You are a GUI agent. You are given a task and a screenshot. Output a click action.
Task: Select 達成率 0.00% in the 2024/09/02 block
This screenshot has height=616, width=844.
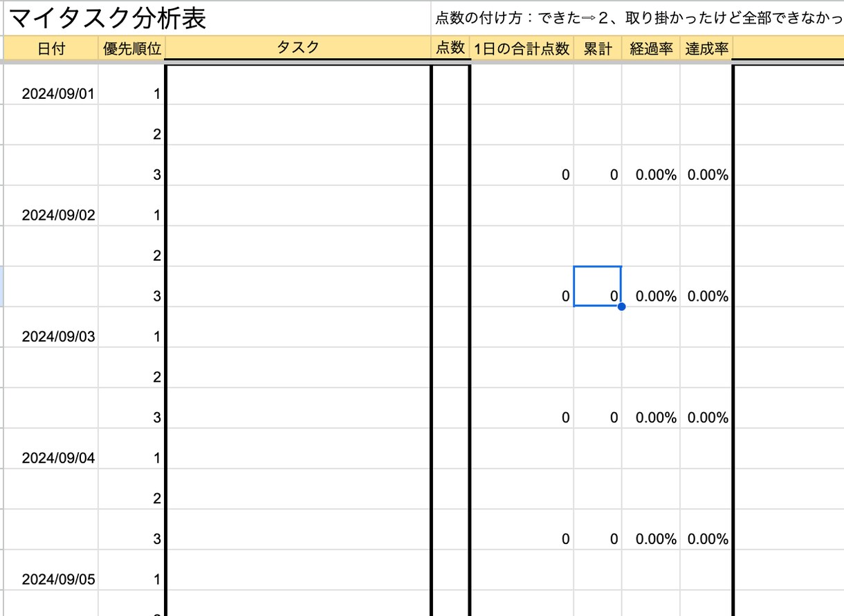coord(706,286)
